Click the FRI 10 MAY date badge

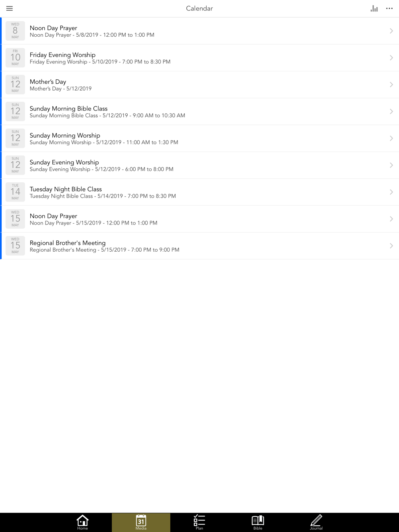[15, 57]
